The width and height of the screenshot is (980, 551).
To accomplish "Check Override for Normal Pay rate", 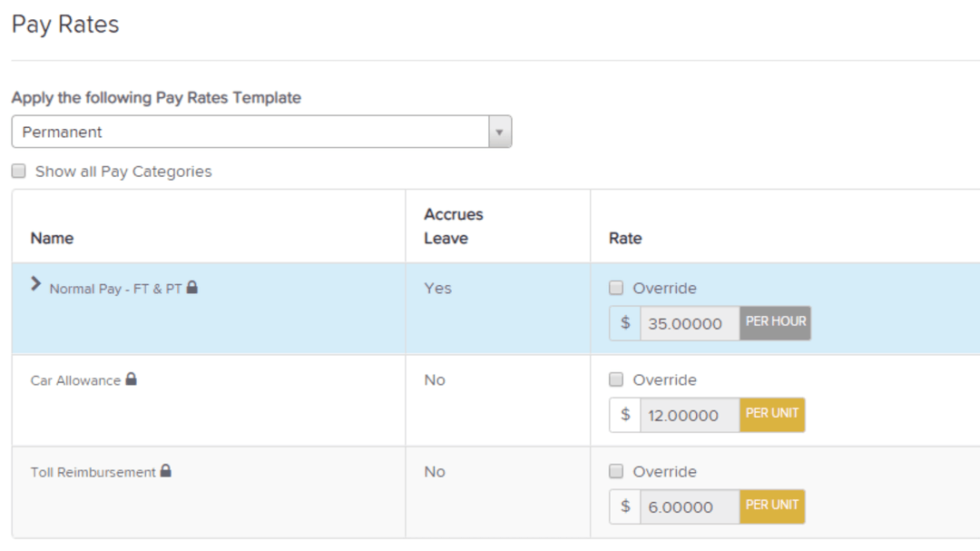I will 616,288.
